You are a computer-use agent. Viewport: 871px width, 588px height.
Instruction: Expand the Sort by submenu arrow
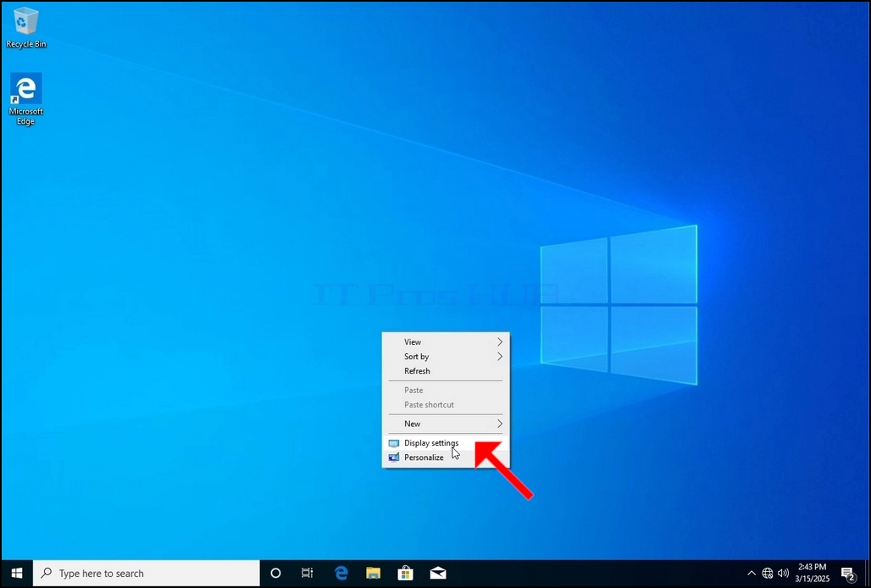(x=499, y=357)
